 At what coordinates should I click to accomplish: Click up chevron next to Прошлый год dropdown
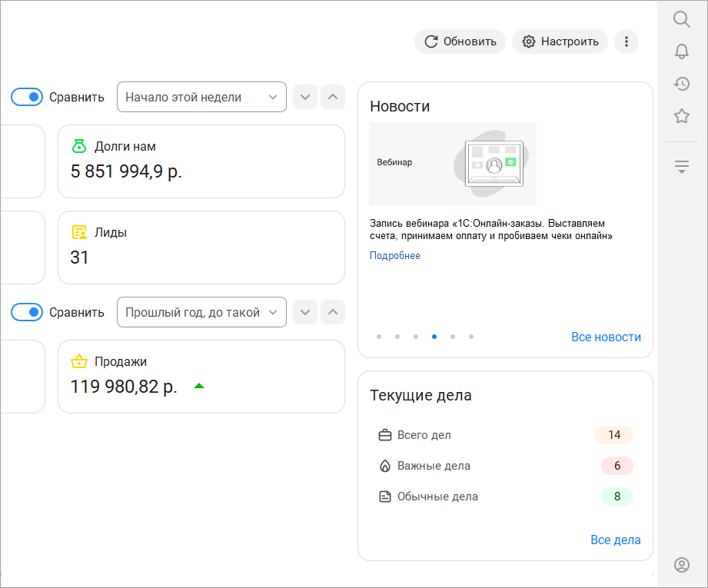(x=333, y=312)
